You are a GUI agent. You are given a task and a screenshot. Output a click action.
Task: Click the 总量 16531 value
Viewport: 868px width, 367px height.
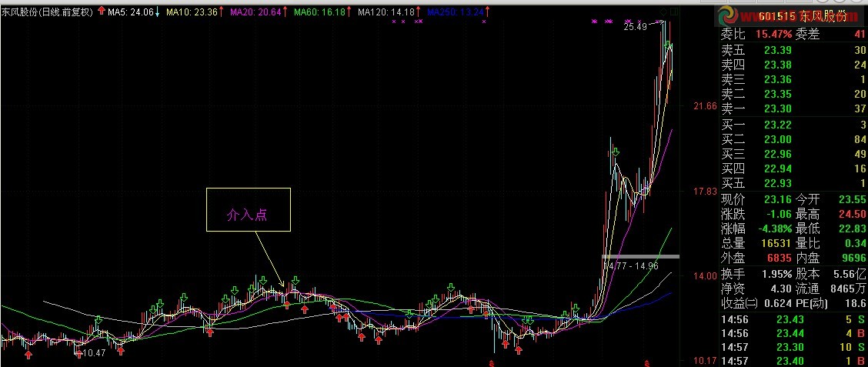[x=776, y=243]
